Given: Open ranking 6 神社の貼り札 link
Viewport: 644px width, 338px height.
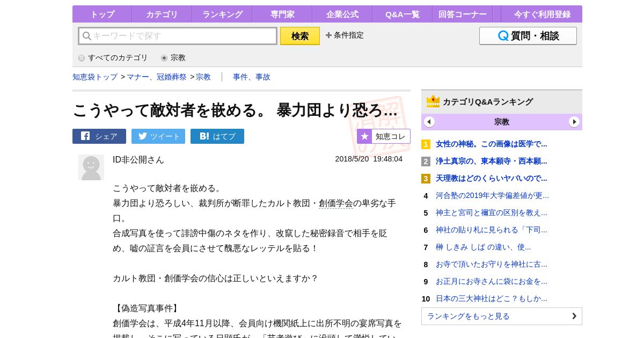Looking at the screenshot, I should 492,230.
